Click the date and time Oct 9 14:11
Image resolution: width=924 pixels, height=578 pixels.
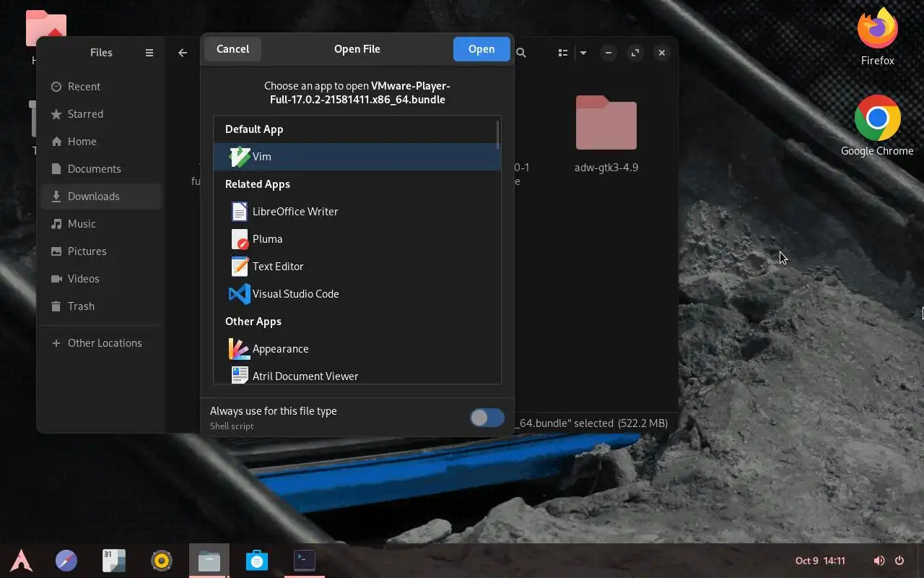820,561
